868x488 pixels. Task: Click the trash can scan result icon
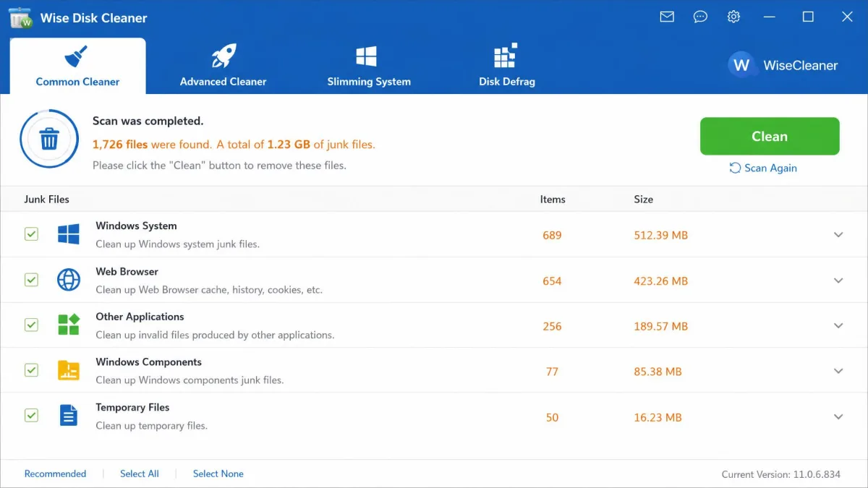49,139
